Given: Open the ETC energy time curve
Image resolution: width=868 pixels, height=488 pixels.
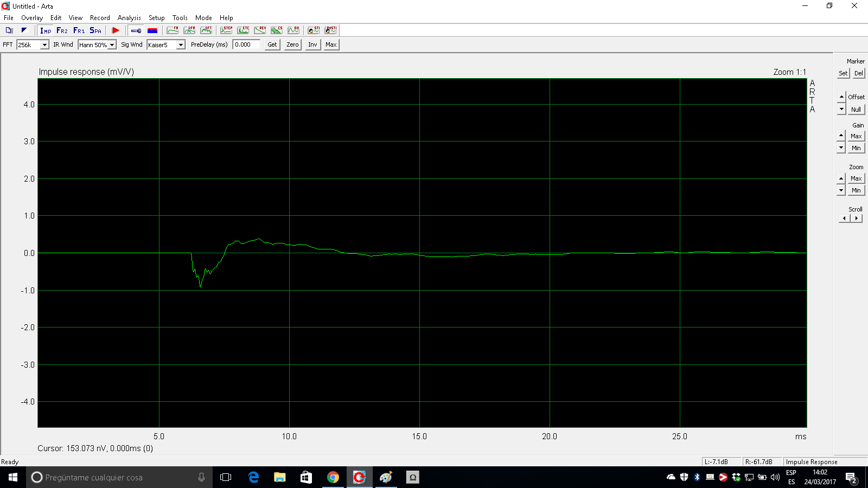Looking at the screenshot, I should pyautogui.click(x=243, y=30).
